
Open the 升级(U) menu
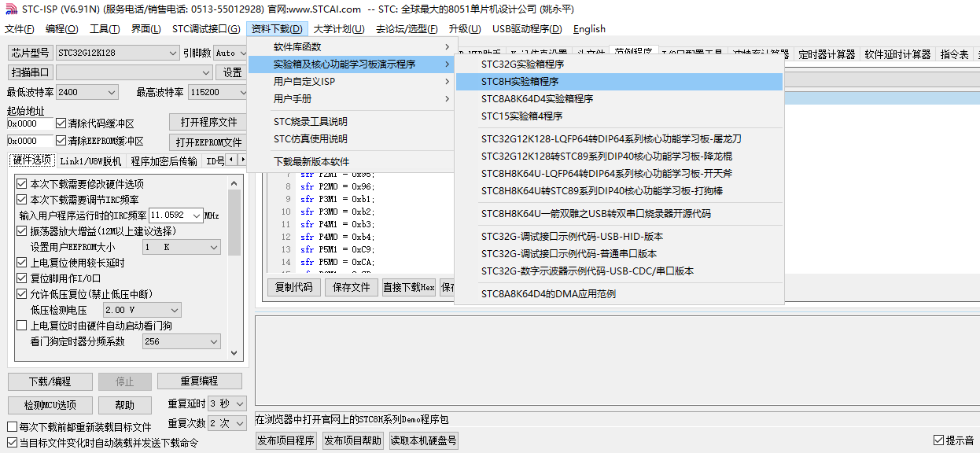coord(465,29)
